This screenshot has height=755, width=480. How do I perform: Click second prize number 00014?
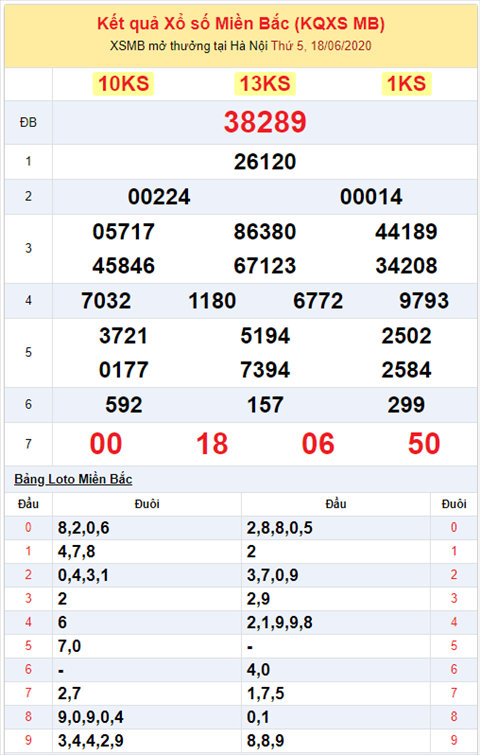tap(371, 197)
